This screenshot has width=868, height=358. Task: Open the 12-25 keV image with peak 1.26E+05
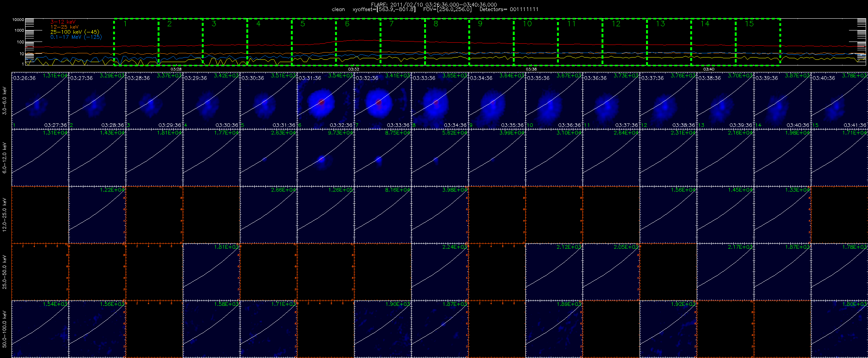pos(325,214)
